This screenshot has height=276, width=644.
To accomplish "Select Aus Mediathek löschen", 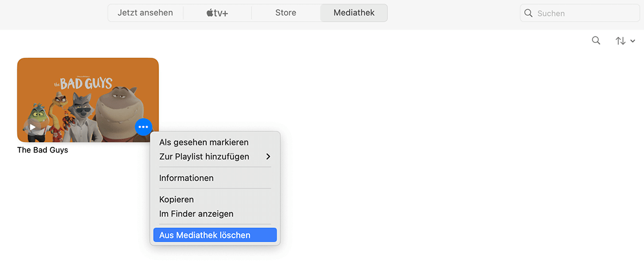I will [x=205, y=235].
